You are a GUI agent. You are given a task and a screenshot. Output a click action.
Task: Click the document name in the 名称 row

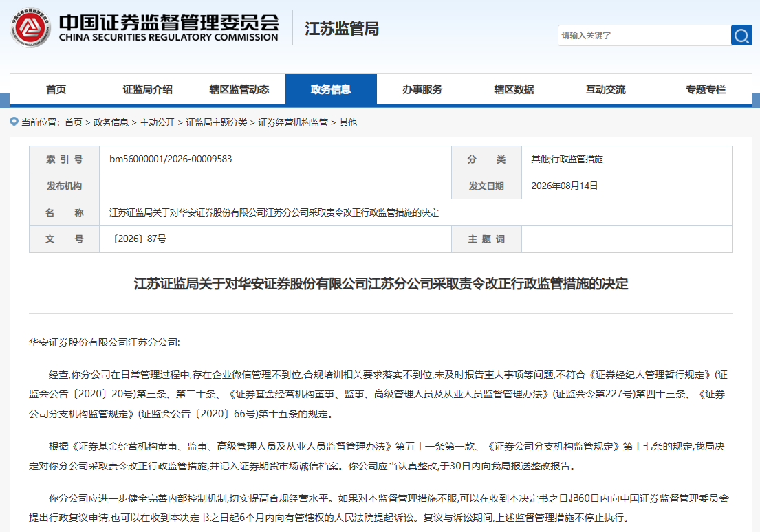(274, 212)
